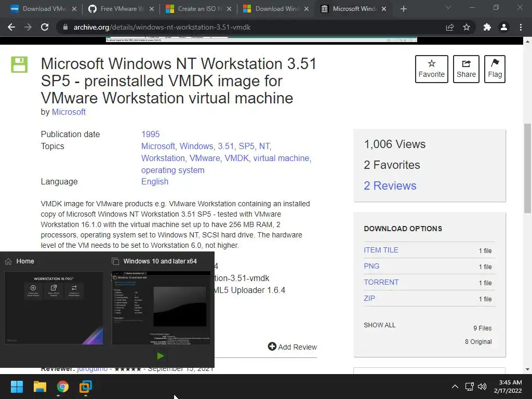The width and height of the screenshot is (532, 399).
Task: Open Chrome's three-dot menu
Action: (x=521, y=27)
